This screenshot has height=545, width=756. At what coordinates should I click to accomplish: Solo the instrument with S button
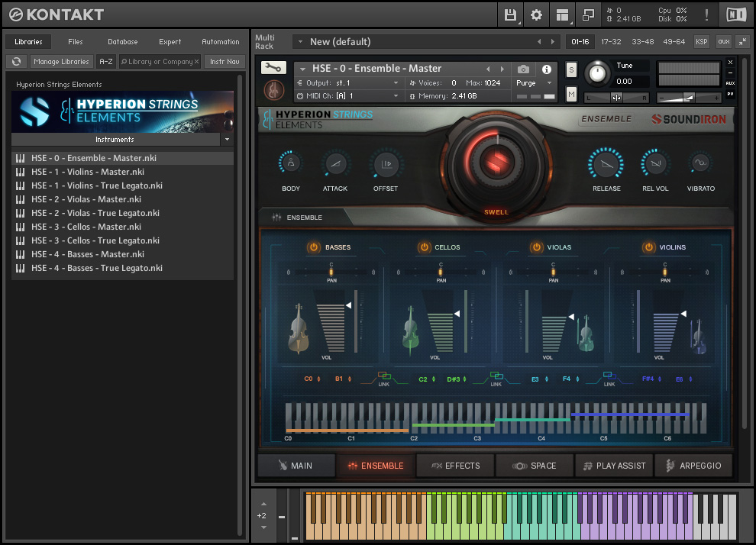pyautogui.click(x=571, y=70)
